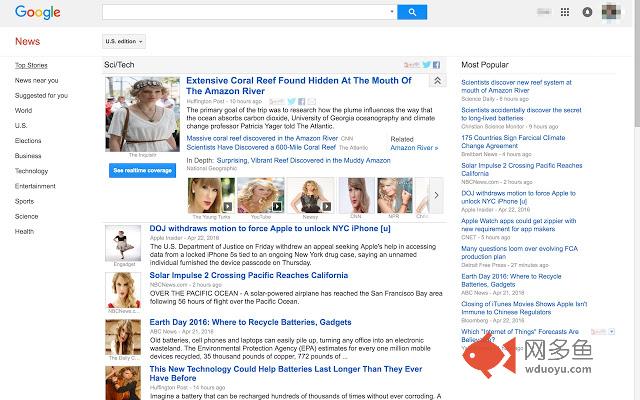
Task: Play the Newsy video thumbnail
Action: 310,195
